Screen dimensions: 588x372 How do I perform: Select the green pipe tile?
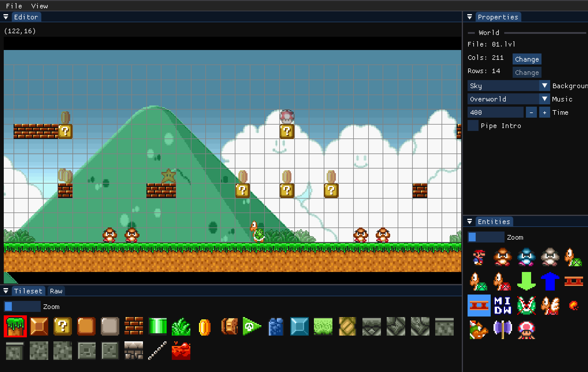[x=157, y=326]
